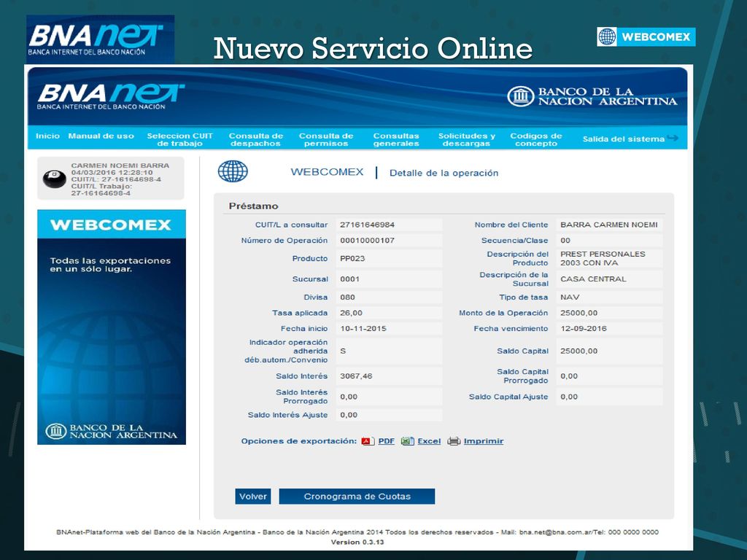
Task: Click the WEBCOMEX heading text
Action: [x=327, y=172]
